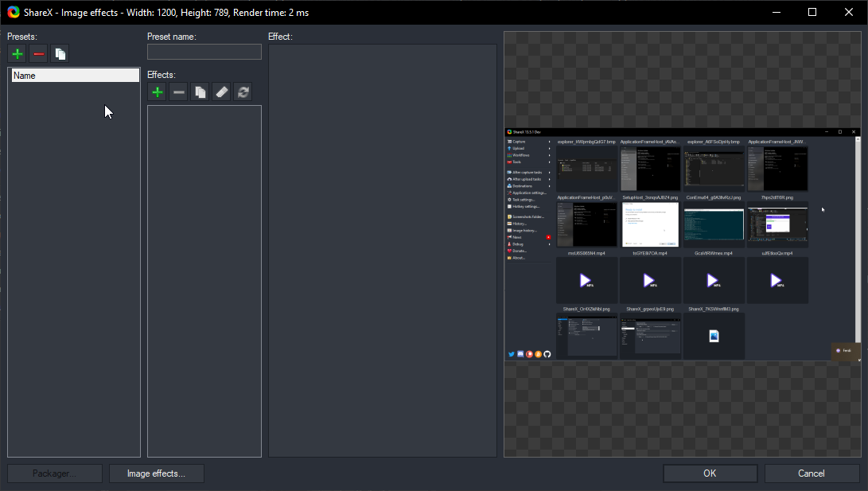Remove the selected preset with red minus

[x=39, y=54]
